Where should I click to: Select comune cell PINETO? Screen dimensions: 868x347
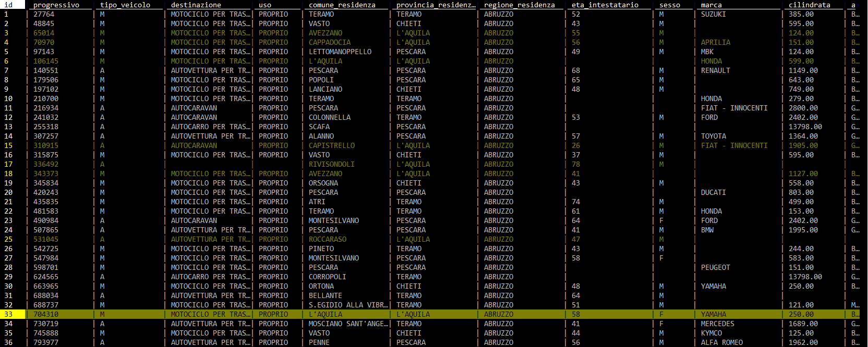tap(321, 249)
